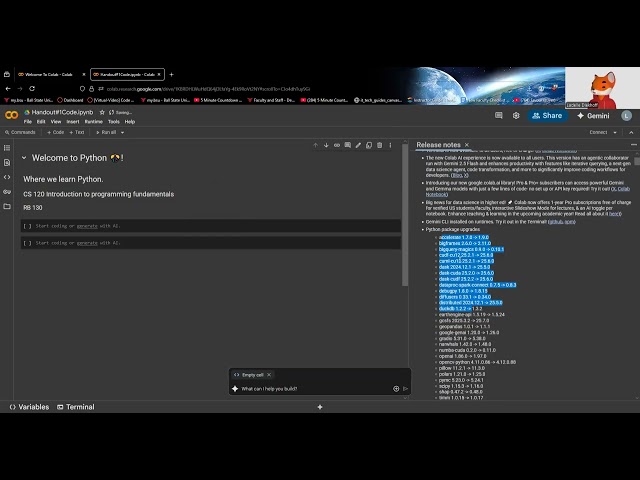Collapse the header with the chevron

click(x=631, y=132)
